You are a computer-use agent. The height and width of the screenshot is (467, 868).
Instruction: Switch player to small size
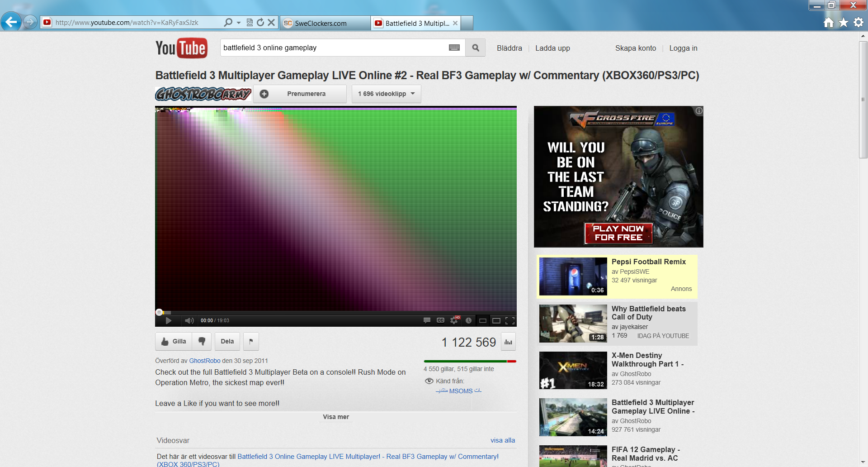483,321
